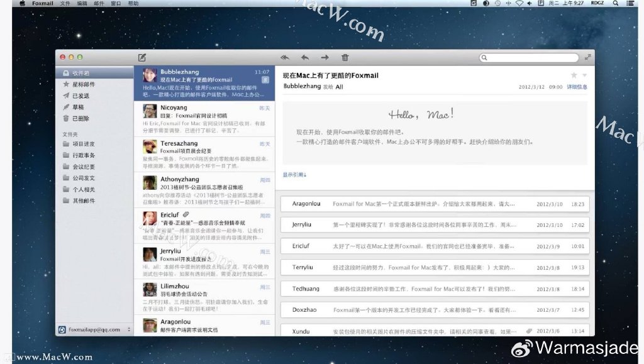This screenshot has height=364, width=644.
Task: Click the Reply arrow icon in the toolbar
Action: [305, 57]
